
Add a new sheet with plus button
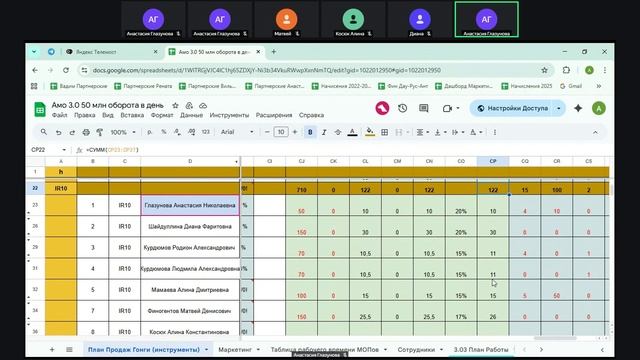pyautogui.click(x=52, y=350)
